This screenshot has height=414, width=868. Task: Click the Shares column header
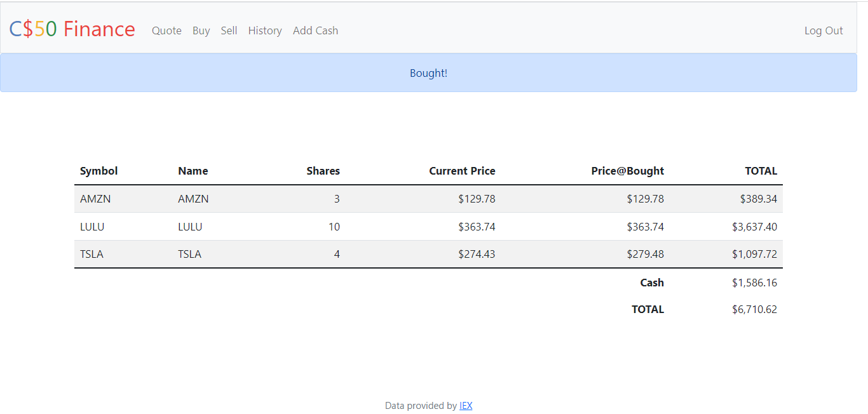(323, 171)
